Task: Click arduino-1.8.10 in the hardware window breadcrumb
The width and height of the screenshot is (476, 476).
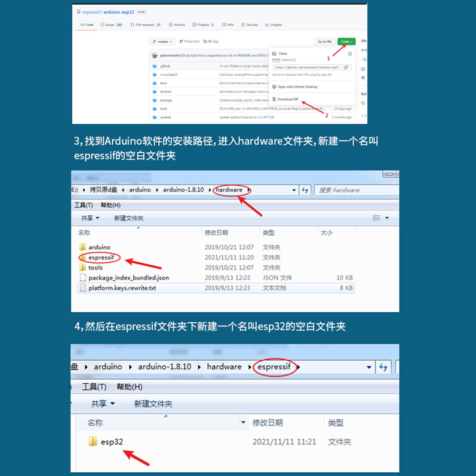Action: coord(183,190)
